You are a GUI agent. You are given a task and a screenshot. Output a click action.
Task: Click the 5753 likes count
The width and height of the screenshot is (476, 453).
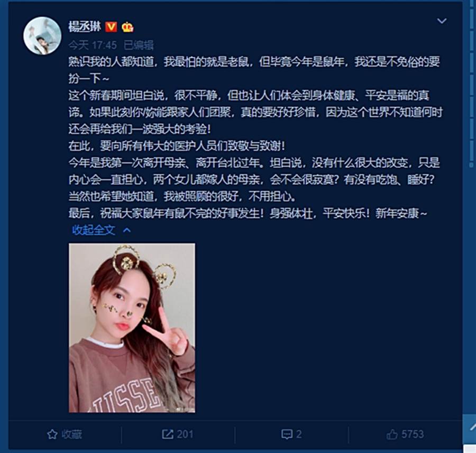pyautogui.click(x=413, y=434)
